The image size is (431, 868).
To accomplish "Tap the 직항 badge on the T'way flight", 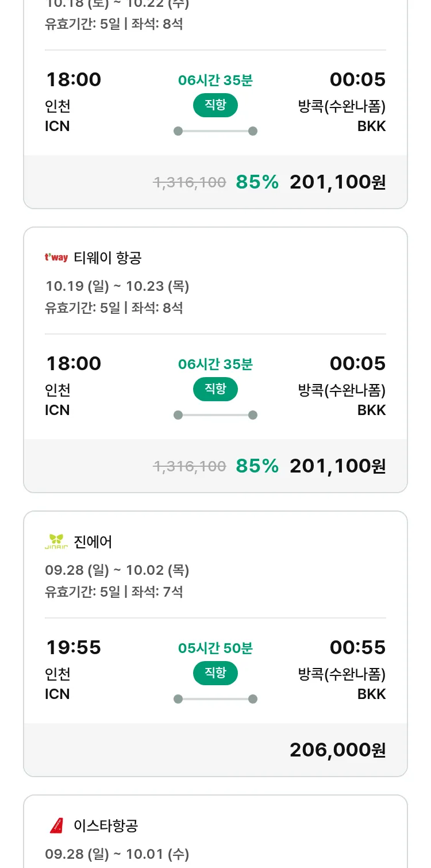I will [215, 389].
